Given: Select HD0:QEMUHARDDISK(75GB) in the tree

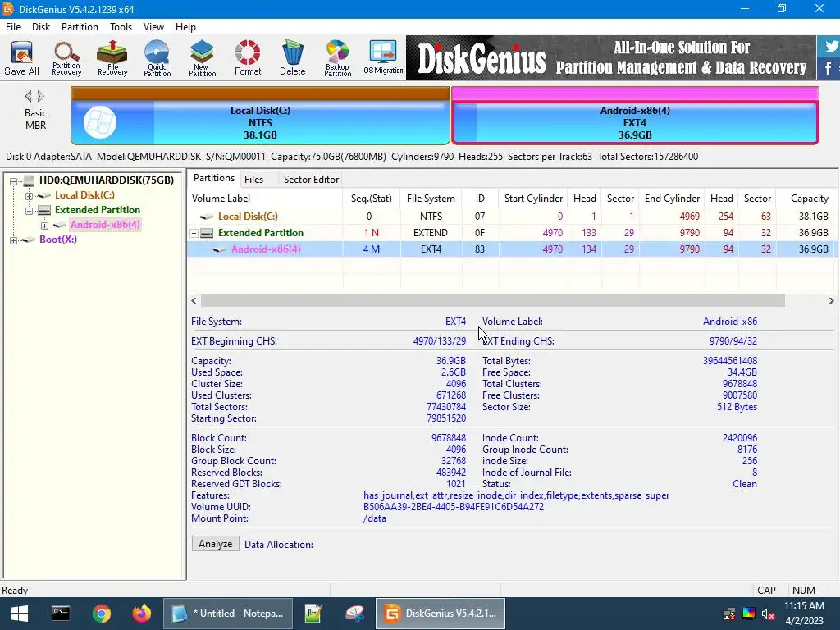Looking at the screenshot, I should (x=107, y=180).
